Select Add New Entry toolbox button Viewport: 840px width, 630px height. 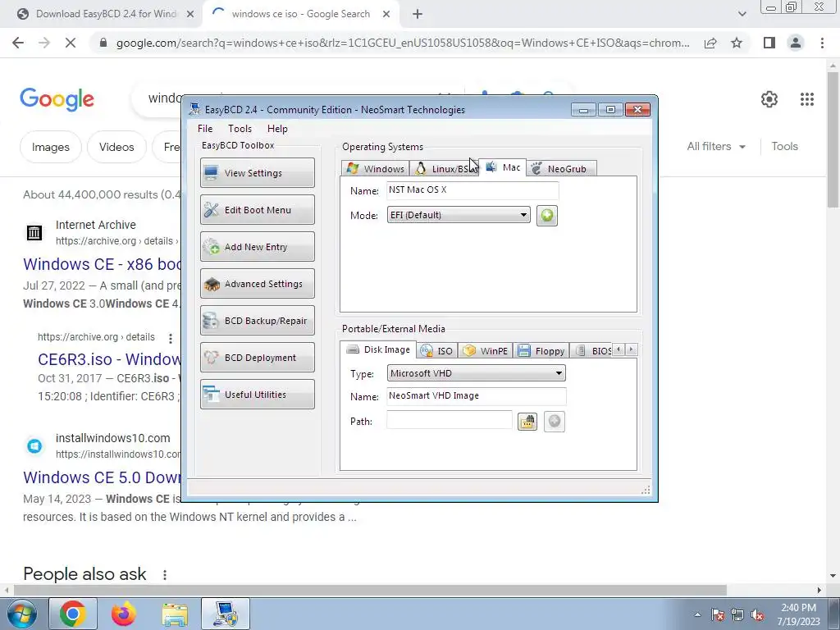tap(257, 246)
